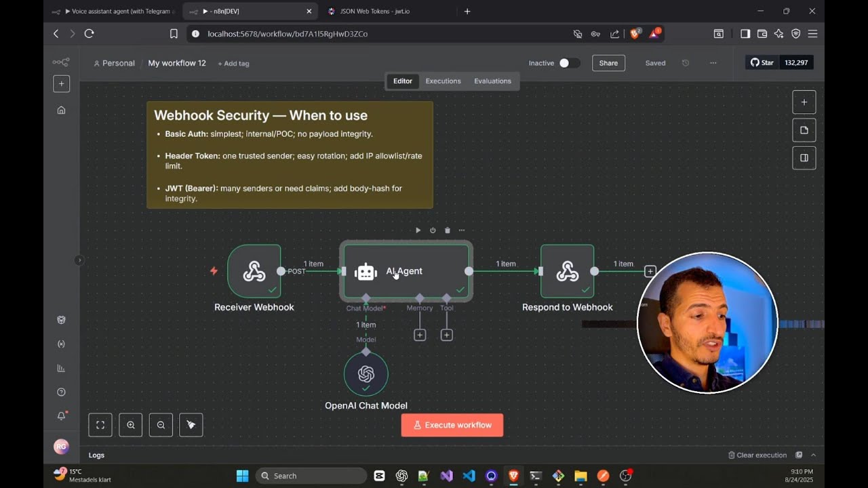Click the Webhook Security sticky note
Viewport: 868px width, 488px height.
coord(290,155)
